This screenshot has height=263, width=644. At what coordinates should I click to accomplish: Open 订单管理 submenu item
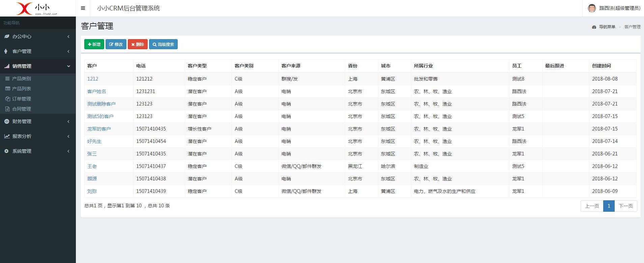pyautogui.click(x=21, y=99)
